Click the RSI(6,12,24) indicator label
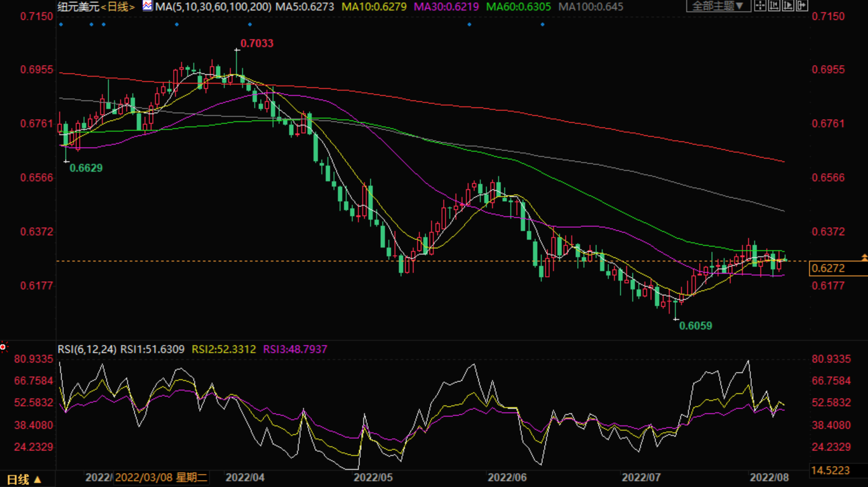868x487 pixels. pyautogui.click(x=87, y=349)
